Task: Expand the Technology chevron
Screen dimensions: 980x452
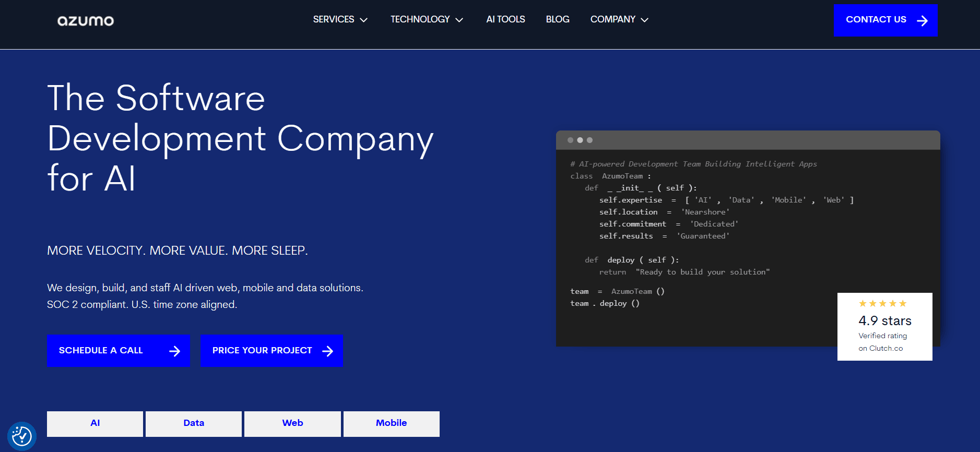Action: click(459, 20)
